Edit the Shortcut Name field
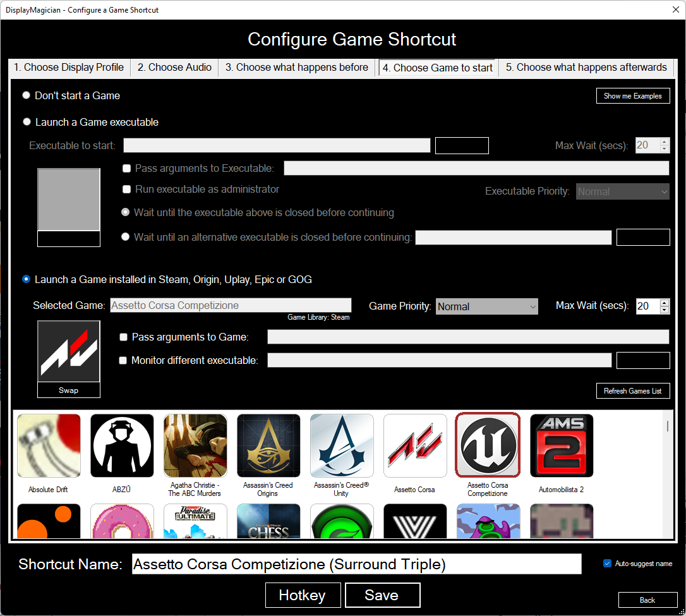Viewport: 686px width, 616px height. click(x=356, y=564)
